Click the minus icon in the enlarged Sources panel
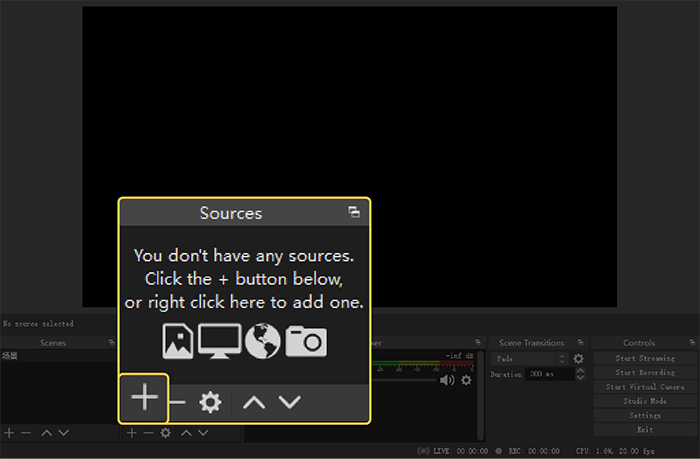Image resolution: width=700 pixels, height=459 pixels. pyautogui.click(x=177, y=402)
